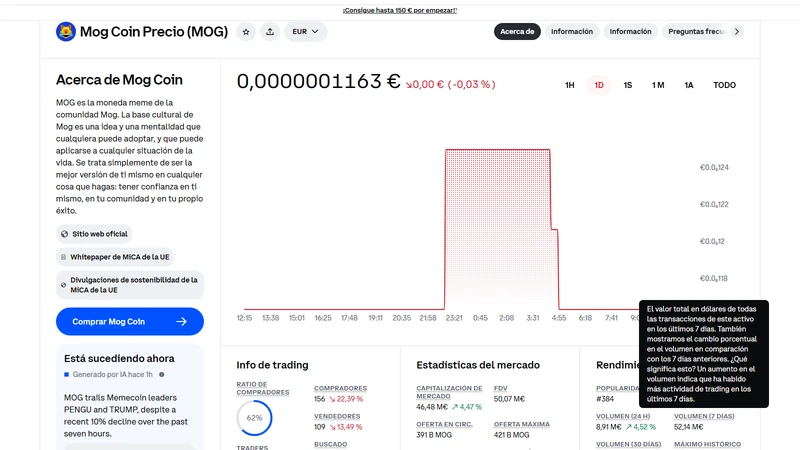Click the 62% buyer ratio ring

coord(255,418)
